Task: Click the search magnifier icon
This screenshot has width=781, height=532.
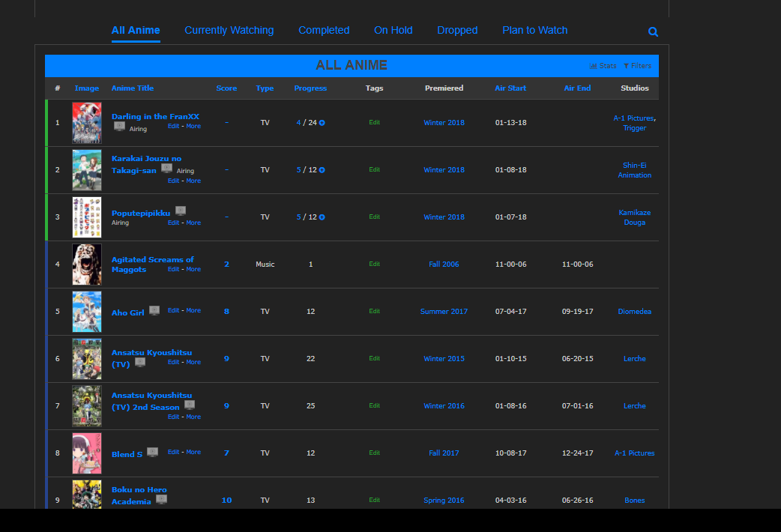Action: click(653, 32)
